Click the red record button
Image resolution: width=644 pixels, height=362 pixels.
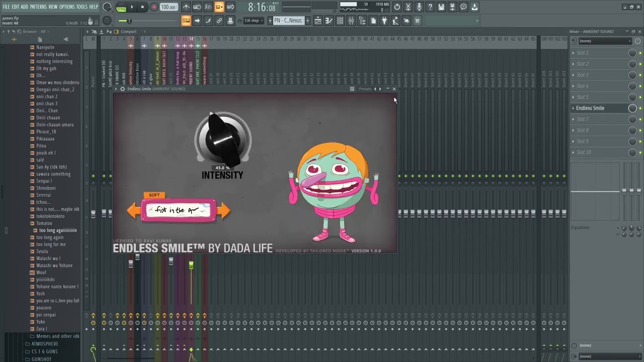[154, 7]
